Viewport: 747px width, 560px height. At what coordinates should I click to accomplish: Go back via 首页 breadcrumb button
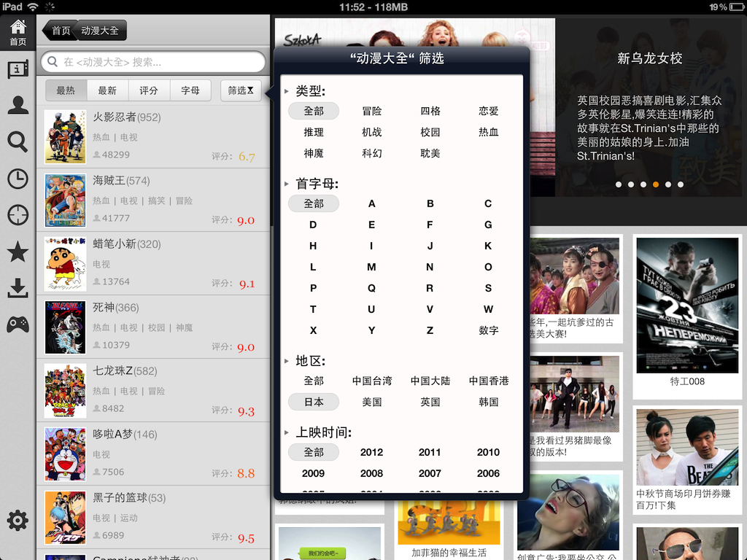(x=60, y=31)
